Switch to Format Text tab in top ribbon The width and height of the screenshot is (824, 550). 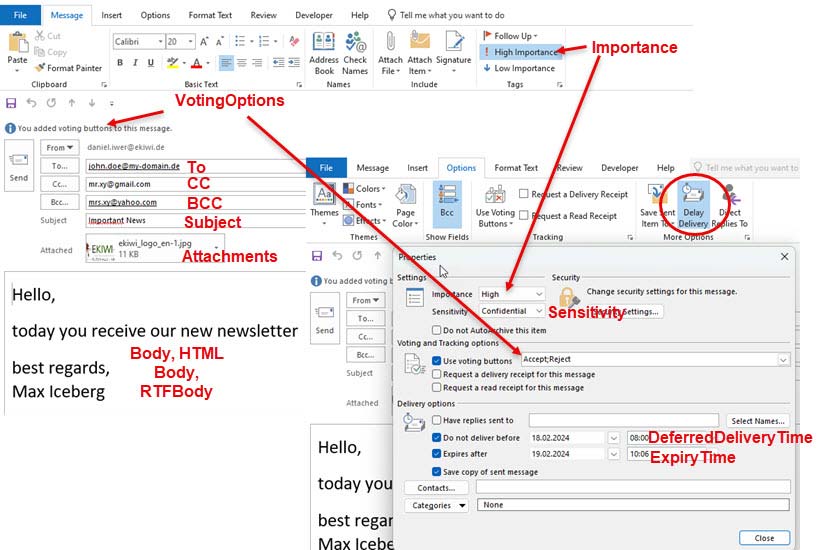[210, 15]
